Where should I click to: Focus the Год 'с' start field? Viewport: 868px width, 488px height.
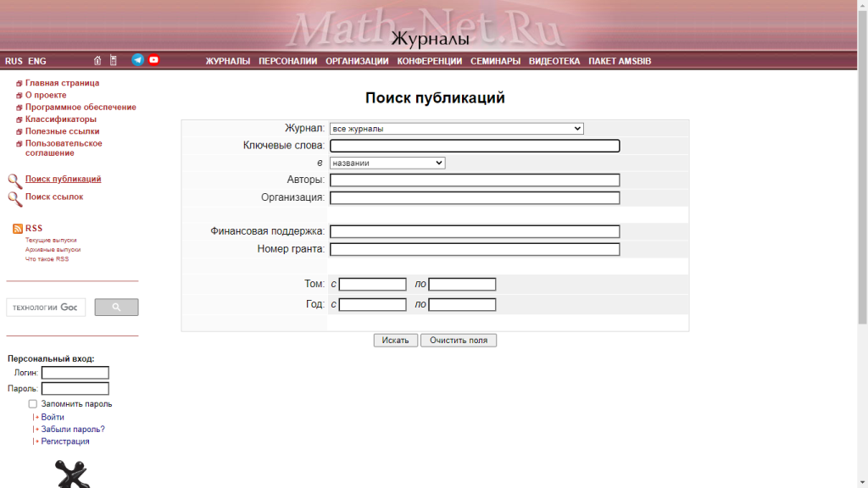373,304
